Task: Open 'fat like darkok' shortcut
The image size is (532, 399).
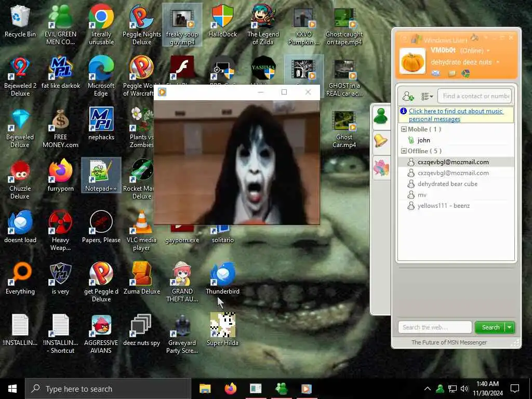Action: (x=60, y=73)
